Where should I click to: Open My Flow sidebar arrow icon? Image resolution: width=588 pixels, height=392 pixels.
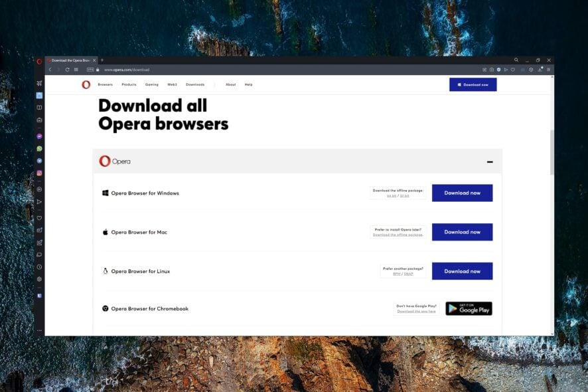click(39, 201)
